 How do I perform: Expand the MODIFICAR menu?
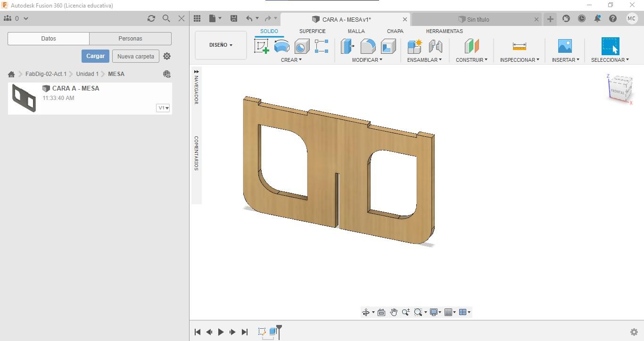367,60
